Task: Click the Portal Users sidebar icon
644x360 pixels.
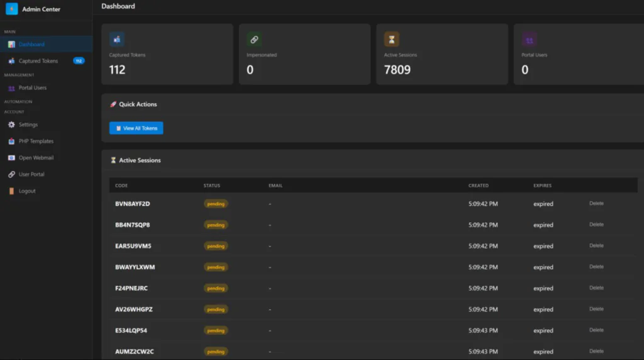Action: 11,88
